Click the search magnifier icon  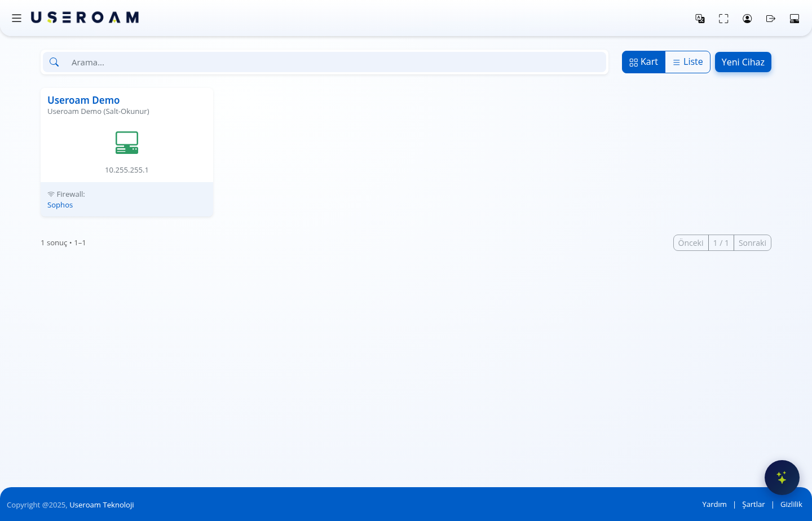(x=54, y=62)
